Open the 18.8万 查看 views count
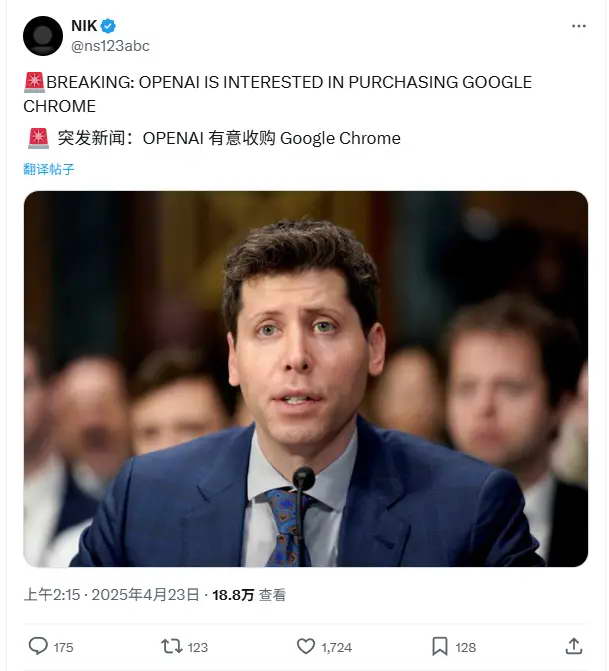 249,595
